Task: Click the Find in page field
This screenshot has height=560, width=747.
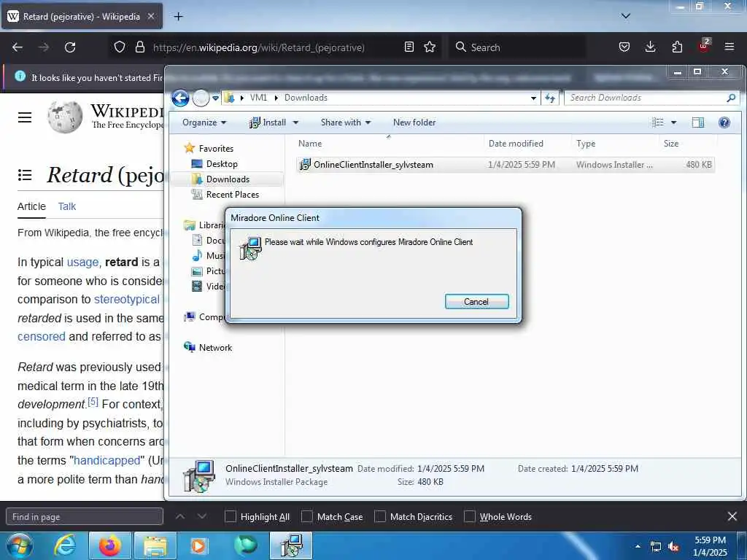Action: [85, 517]
